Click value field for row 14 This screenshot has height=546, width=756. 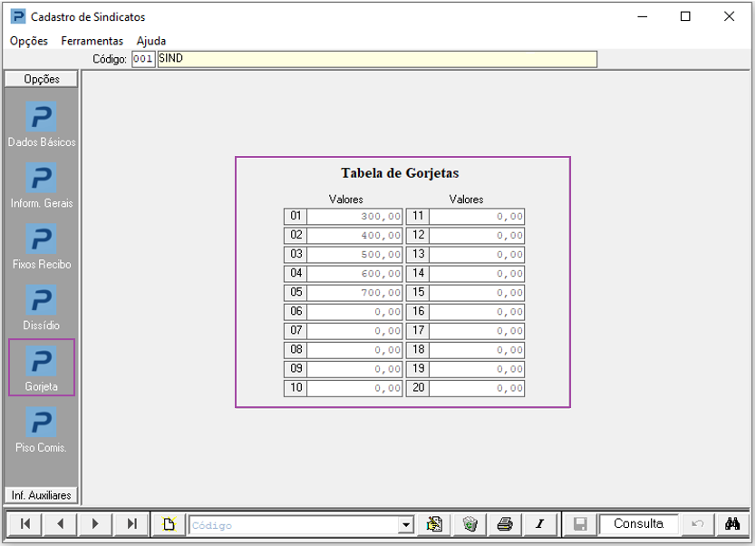(477, 274)
